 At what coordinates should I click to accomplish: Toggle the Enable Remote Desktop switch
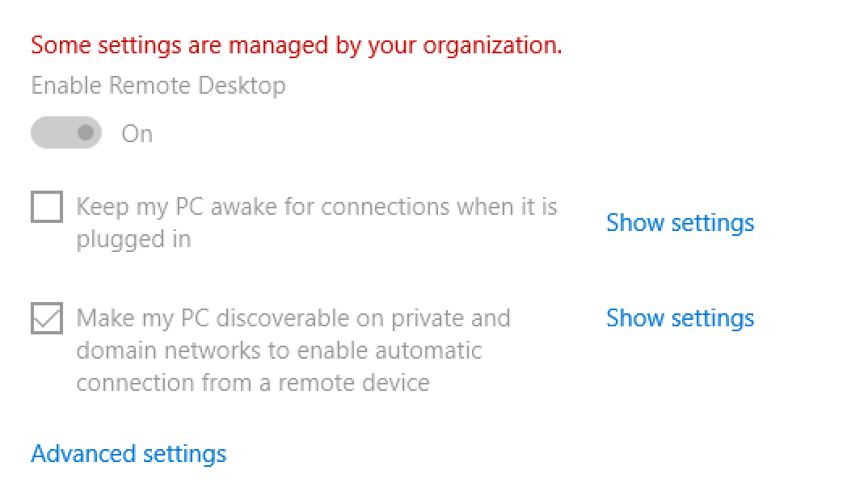(66, 133)
